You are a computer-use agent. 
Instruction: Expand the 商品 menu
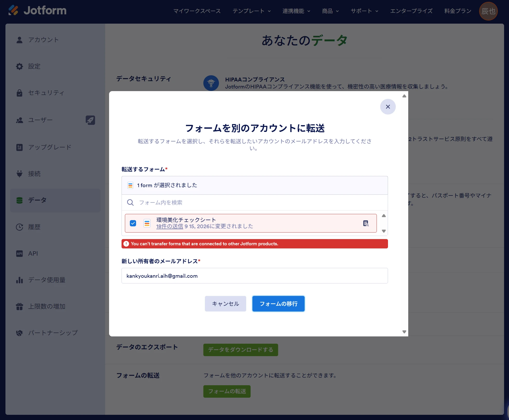(330, 11)
